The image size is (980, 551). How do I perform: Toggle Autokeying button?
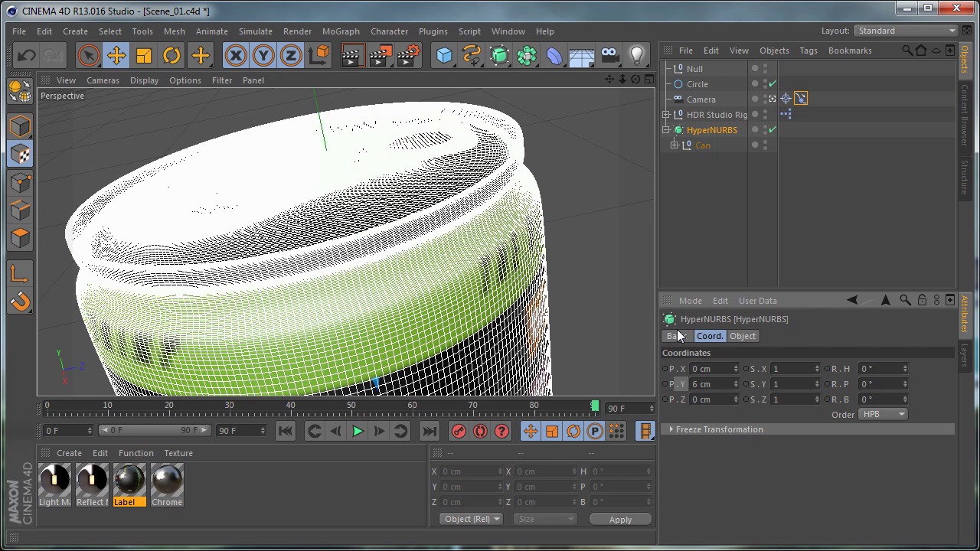pyautogui.click(x=480, y=431)
